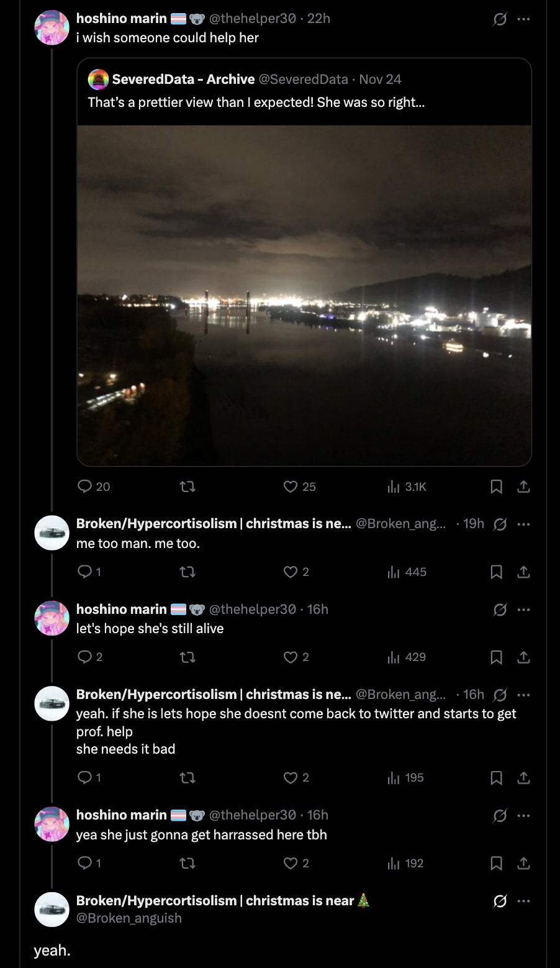
Task: Open Grok icon on the top post
Action: point(499,19)
